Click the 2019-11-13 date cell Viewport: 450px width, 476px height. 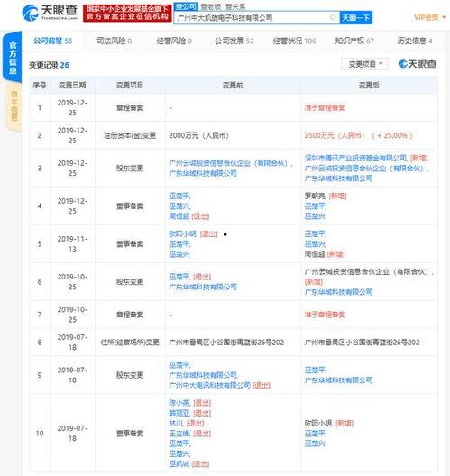tap(72, 244)
